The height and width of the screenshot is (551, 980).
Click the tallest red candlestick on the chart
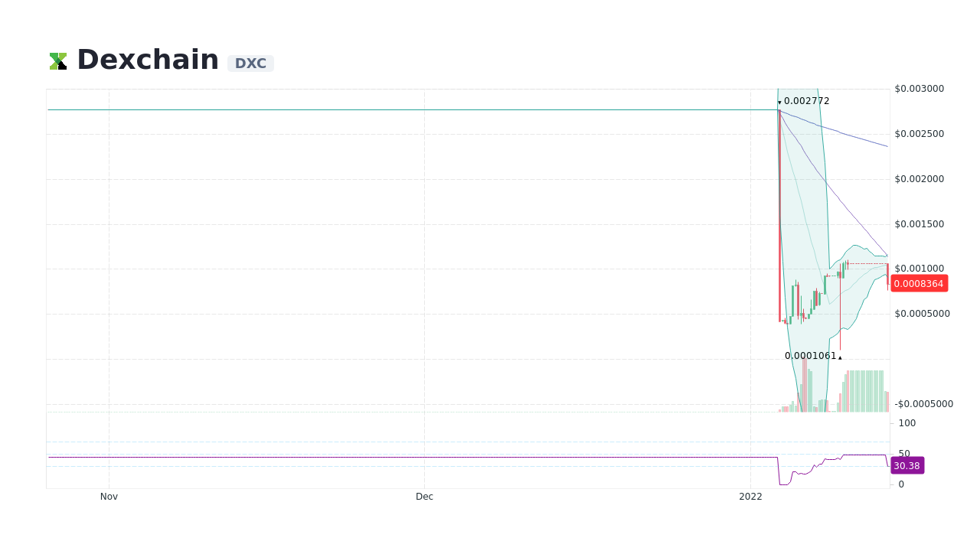[x=779, y=214]
